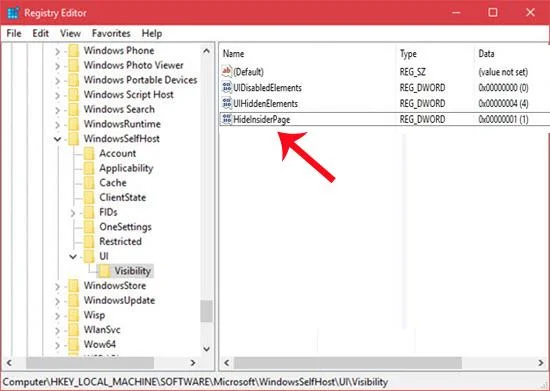Click the values pane scroll right arrow
The height and width of the screenshot is (391, 550).
point(541,363)
